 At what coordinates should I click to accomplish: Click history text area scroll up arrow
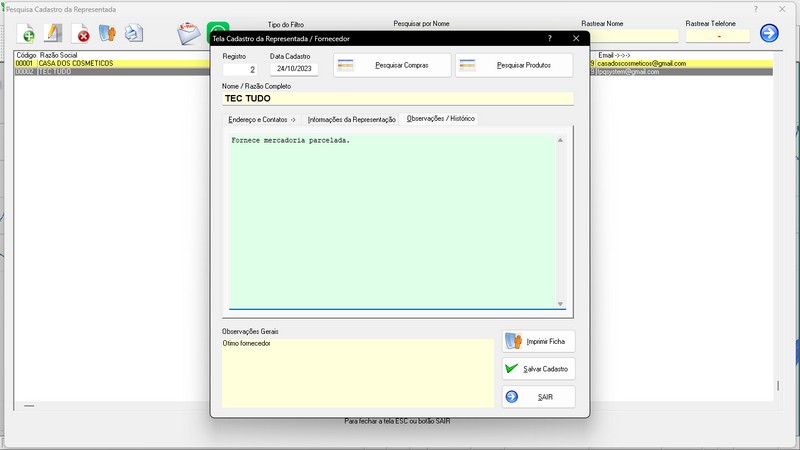click(x=560, y=140)
